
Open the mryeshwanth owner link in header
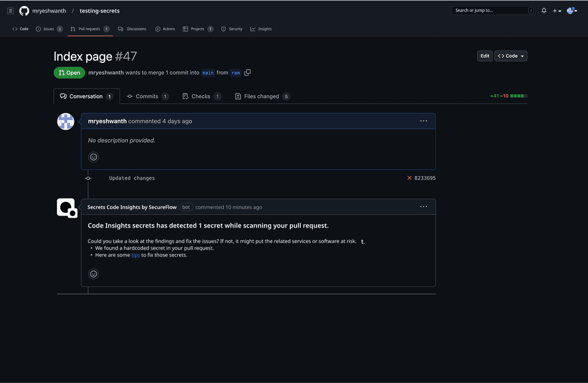(x=49, y=11)
